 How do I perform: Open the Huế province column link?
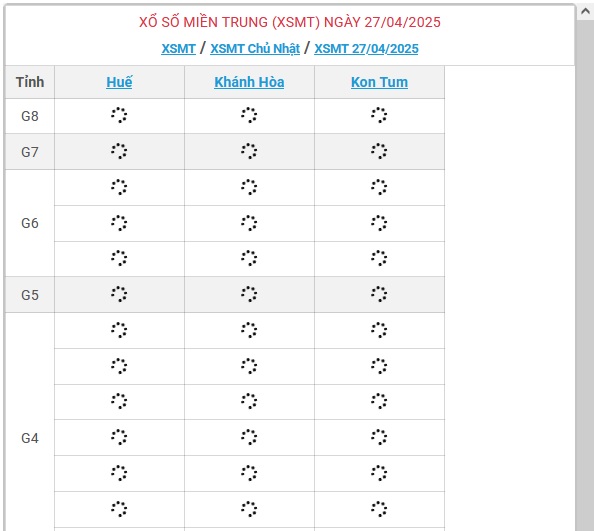(x=119, y=82)
